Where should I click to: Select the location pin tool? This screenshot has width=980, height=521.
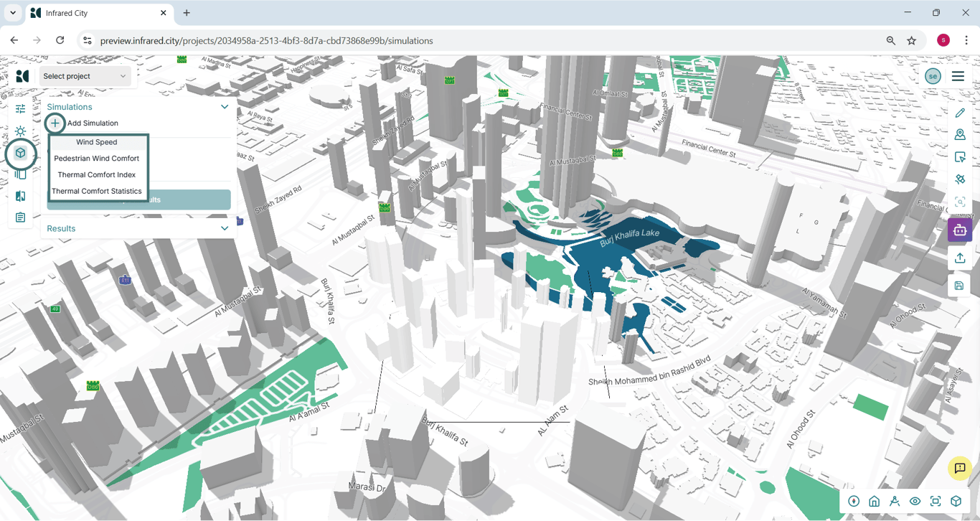(960, 135)
